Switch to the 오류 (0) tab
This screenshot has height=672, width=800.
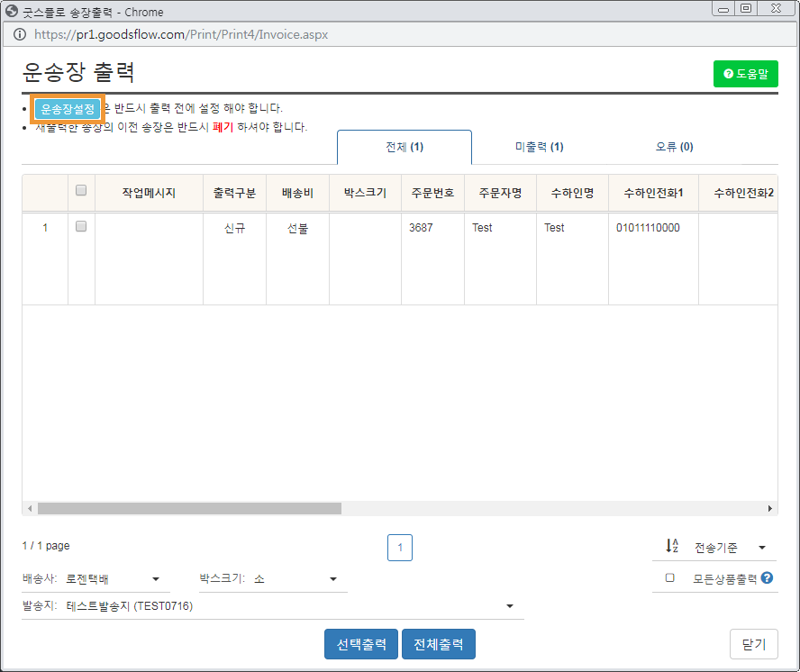coord(674,147)
